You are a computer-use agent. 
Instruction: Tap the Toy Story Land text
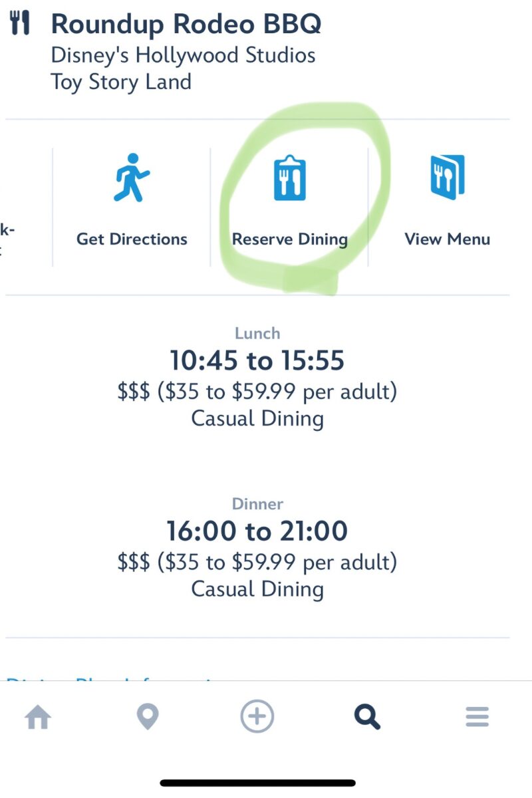(121, 82)
